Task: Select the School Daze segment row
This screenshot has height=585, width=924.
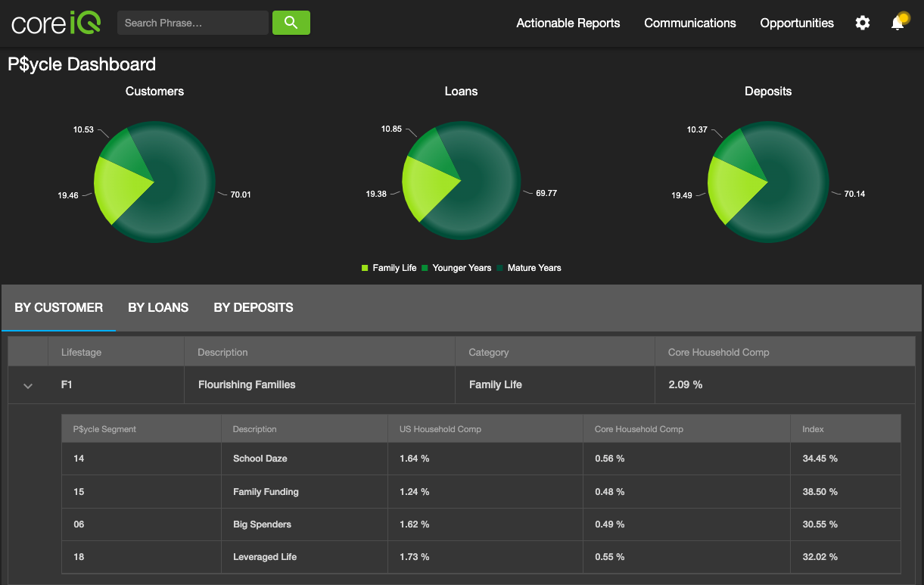Action: pos(481,459)
